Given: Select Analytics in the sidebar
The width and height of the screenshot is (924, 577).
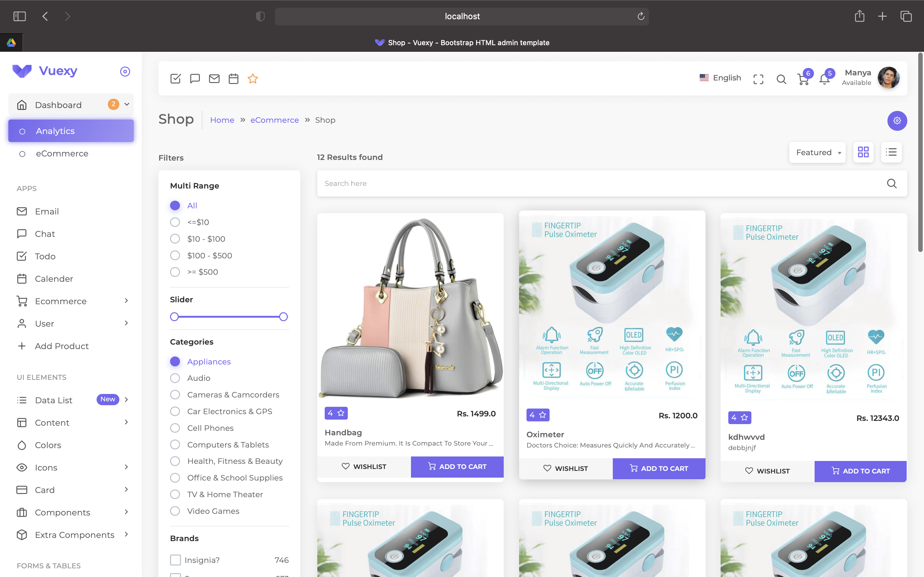Looking at the screenshot, I should (55, 131).
